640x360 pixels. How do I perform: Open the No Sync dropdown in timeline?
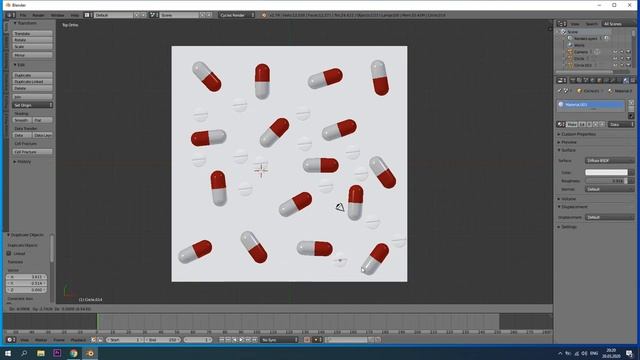pyautogui.click(x=280, y=340)
